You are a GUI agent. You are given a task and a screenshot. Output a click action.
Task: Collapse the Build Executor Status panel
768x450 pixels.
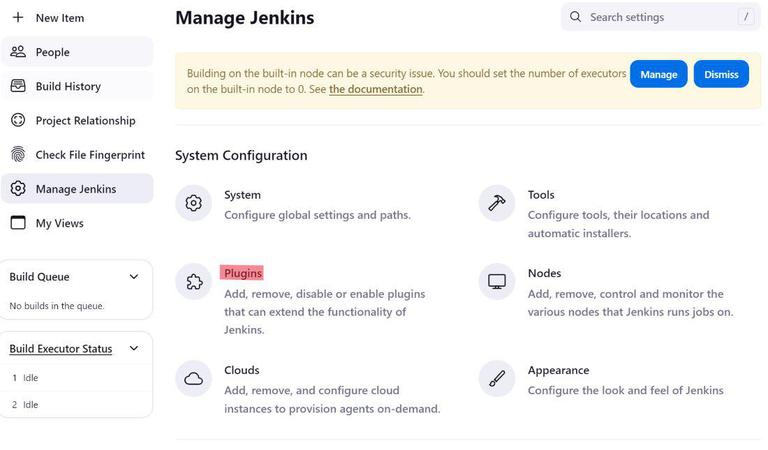[134, 349]
